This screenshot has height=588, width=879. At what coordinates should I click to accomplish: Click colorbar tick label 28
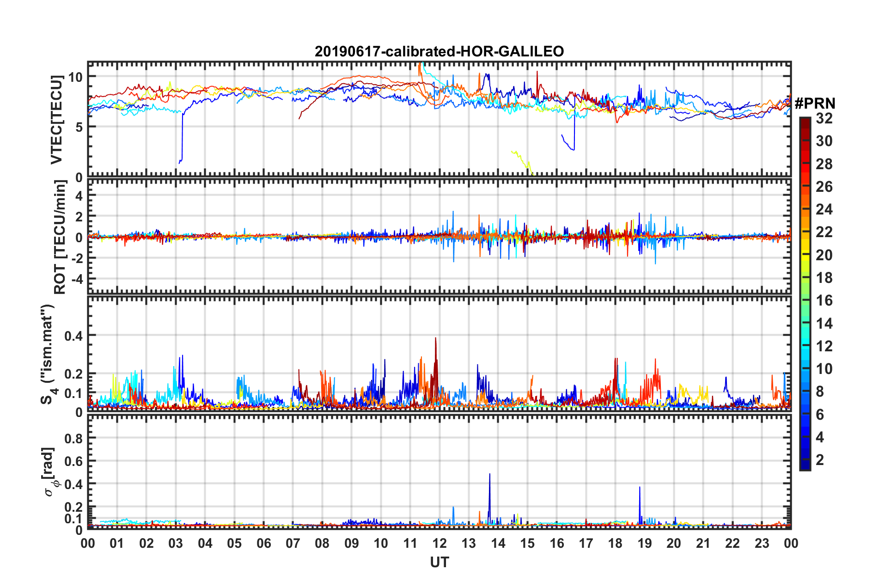point(824,164)
